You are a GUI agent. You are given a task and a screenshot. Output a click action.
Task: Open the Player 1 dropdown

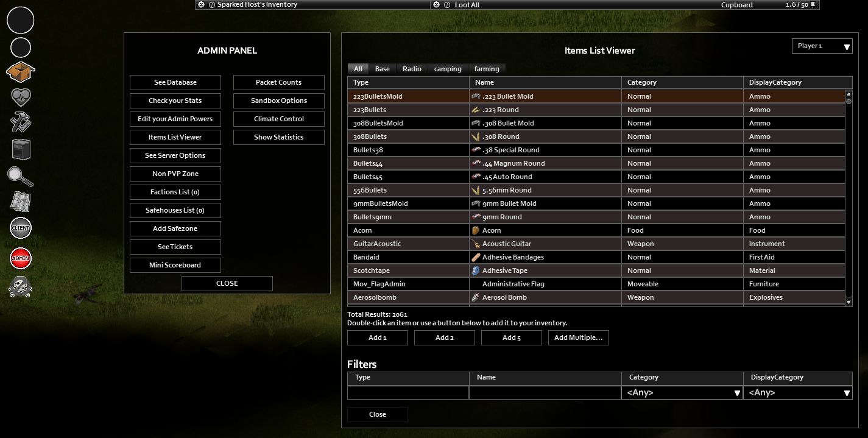point(822,46)
